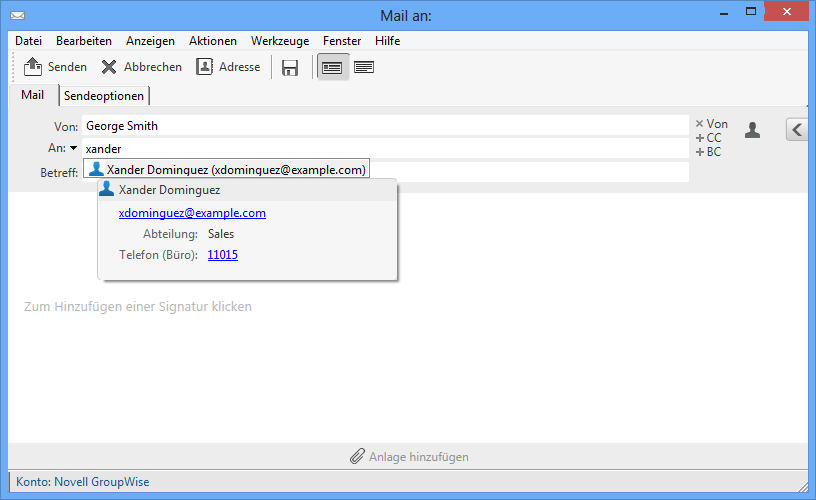Click the blue person icon in contact popup

click(x=106, y=189)
